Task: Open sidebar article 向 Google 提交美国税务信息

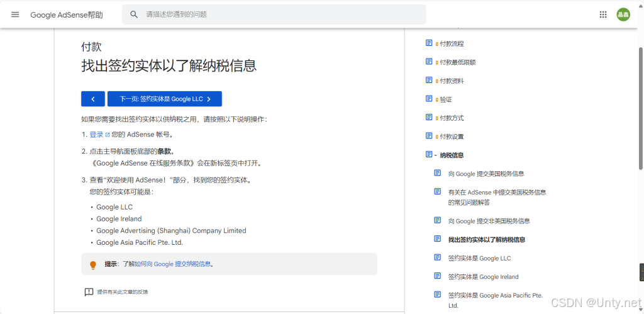Action: 486,174
